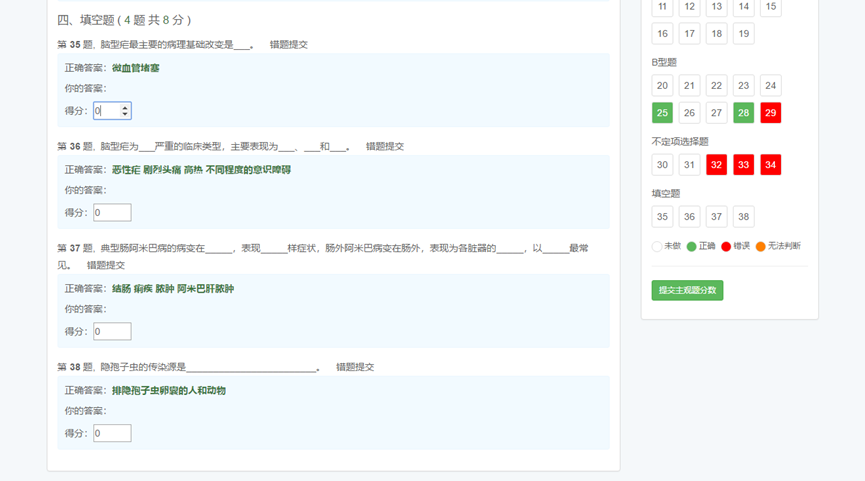Open 错题提交 link for question 36
Screen dimensions: 865x481
pos(384,147)
